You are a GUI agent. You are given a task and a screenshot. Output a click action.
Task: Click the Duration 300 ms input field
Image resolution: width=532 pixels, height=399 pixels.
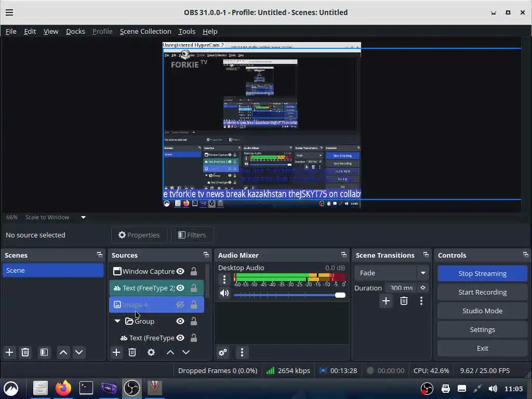point(402,288)
